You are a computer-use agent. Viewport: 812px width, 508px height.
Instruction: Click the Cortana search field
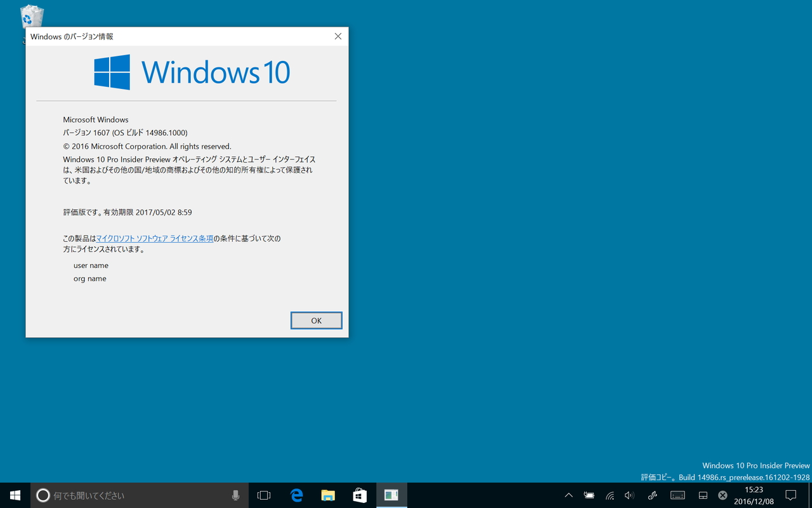(x=127, y=495)
